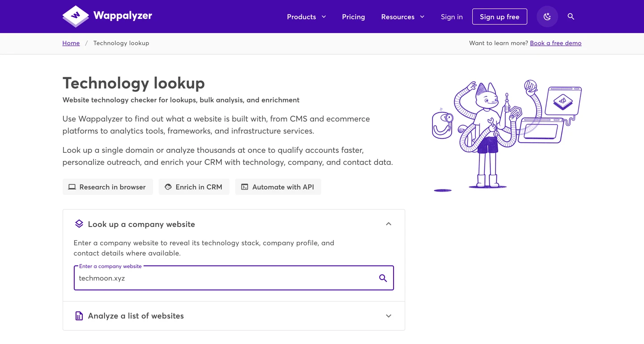The width and height of the screenshot is (644, 344).
Task: Click the terminal icon on Automate with API
Action: point(245,187)
